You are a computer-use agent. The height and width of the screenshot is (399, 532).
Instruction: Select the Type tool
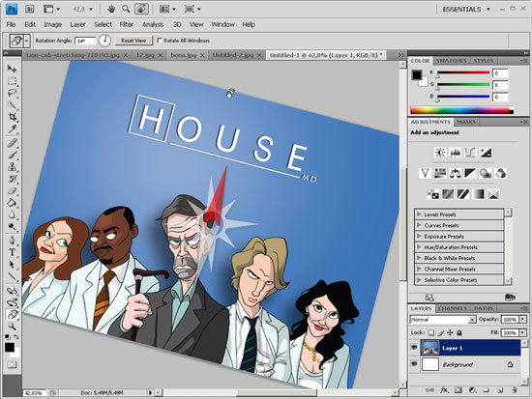click(x=13, y=252)
